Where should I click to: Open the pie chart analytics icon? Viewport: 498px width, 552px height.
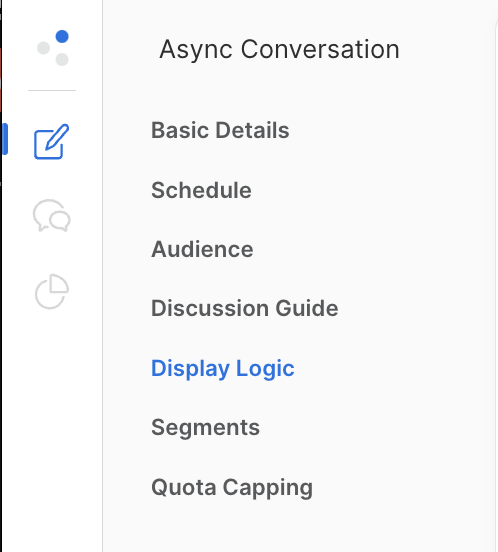point(52,291)
